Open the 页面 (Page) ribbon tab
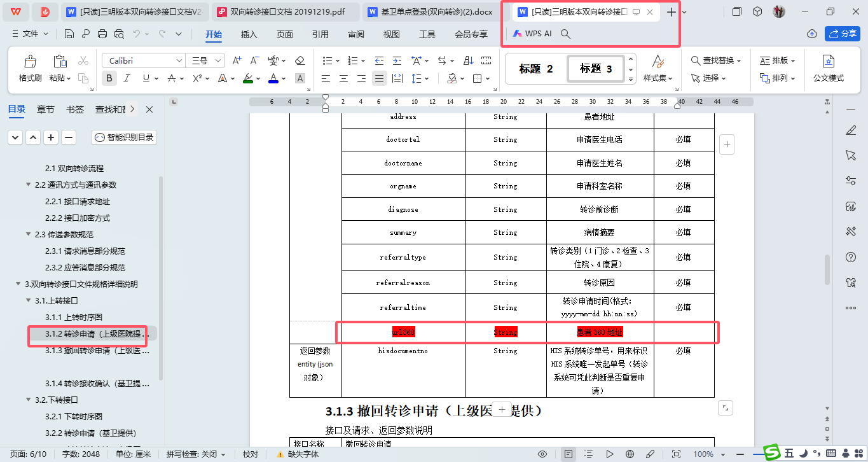Viewport: 868px width, 462px height. click(285, 34)
